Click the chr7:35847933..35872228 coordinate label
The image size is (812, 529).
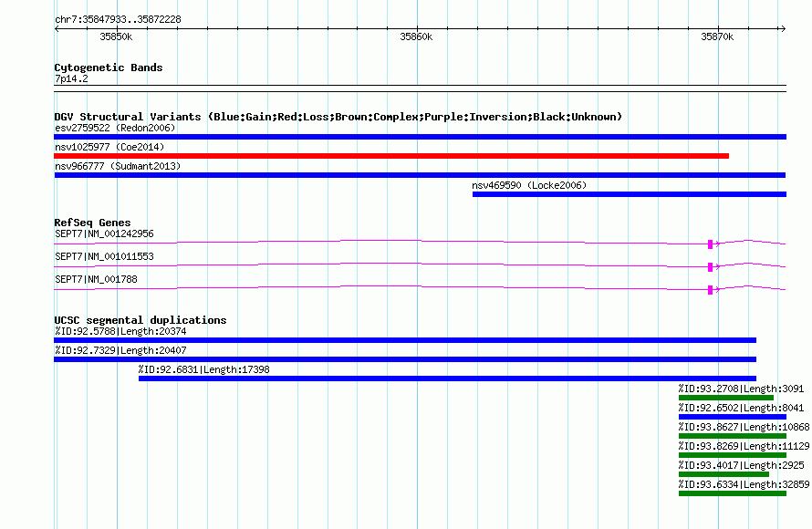click(118, 19)
